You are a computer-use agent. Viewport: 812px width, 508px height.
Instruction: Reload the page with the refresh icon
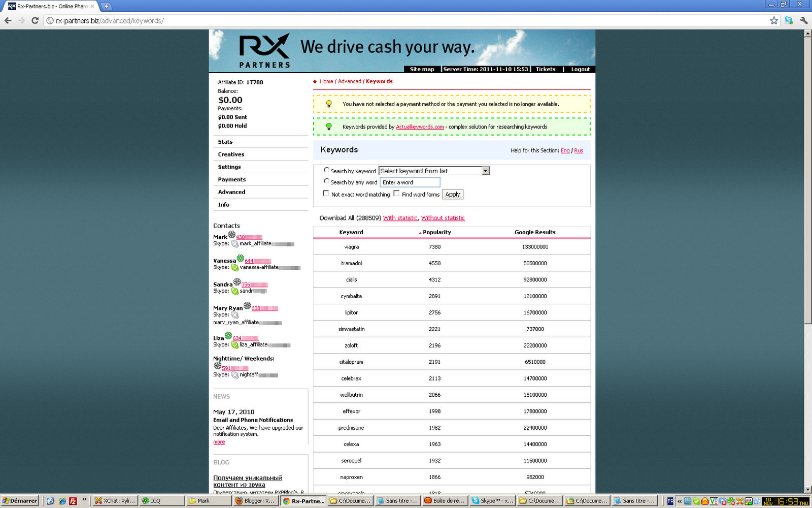pyautogui.click(x=35, y=20)
